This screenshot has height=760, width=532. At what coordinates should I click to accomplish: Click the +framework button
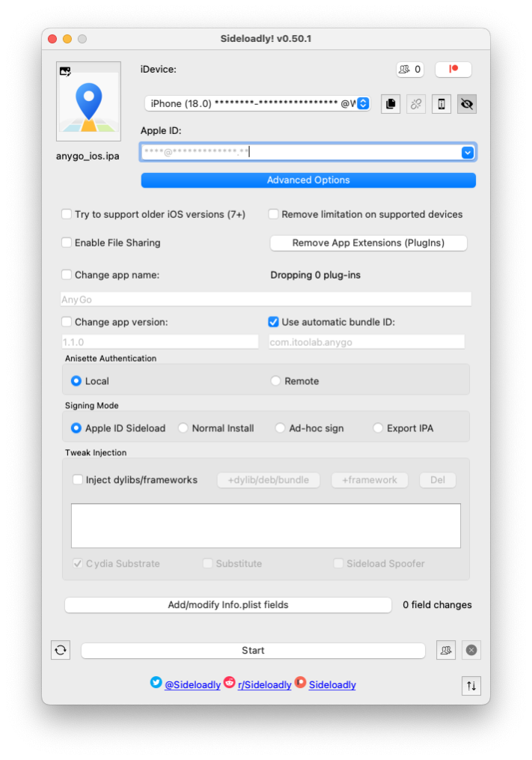click(x=370, y=480)
